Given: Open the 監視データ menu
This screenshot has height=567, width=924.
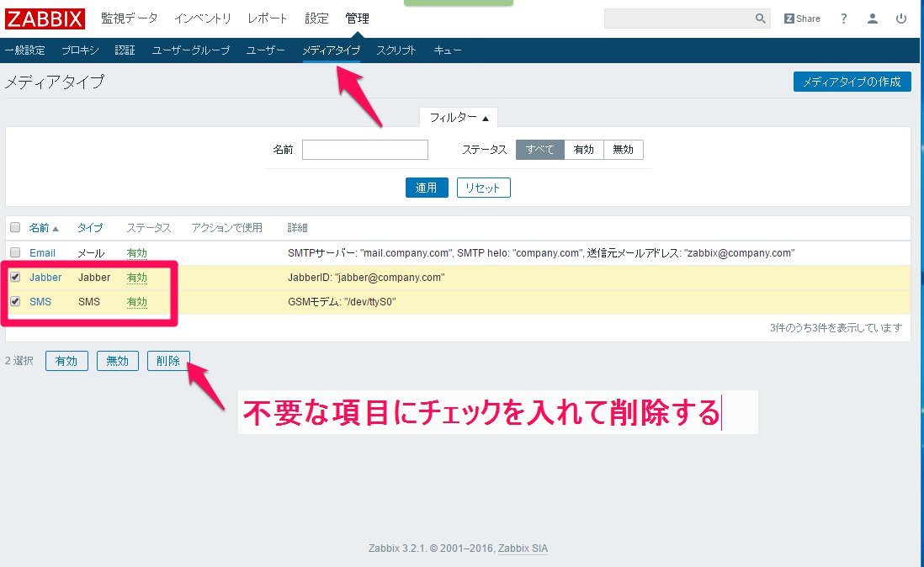Looking at the screenshot, I should (129, 19).
